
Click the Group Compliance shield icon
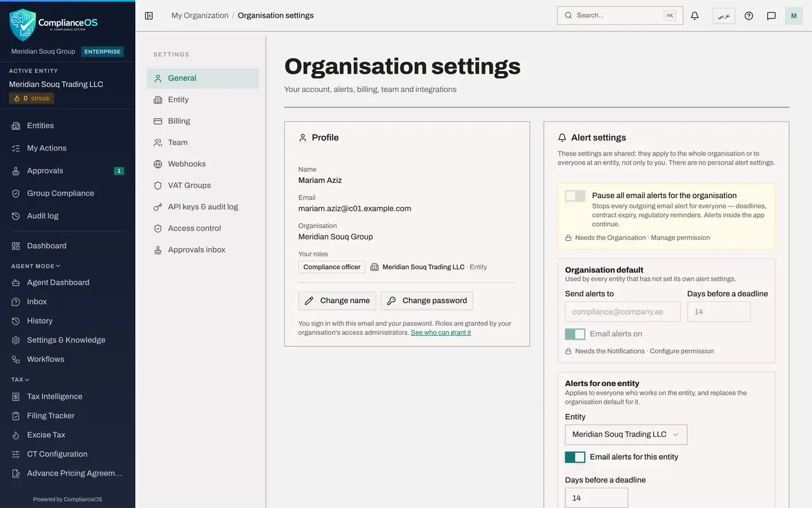pyautogui.click(x=16, y=193)
